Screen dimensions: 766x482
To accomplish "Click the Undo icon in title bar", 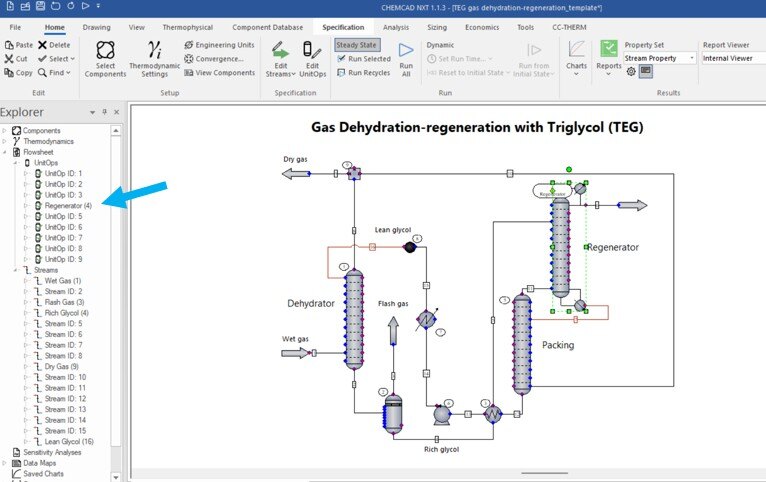I will (56, 6).
